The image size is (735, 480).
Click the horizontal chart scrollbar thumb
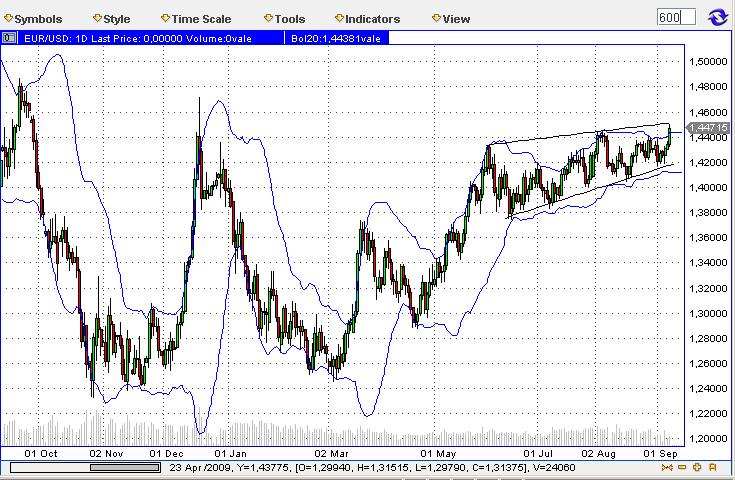[125, 467]
